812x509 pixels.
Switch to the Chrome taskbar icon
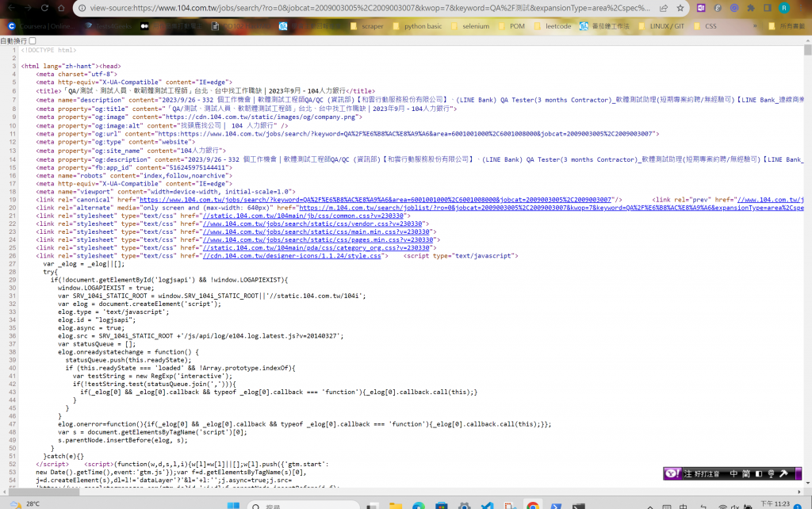tap(533, 505)
